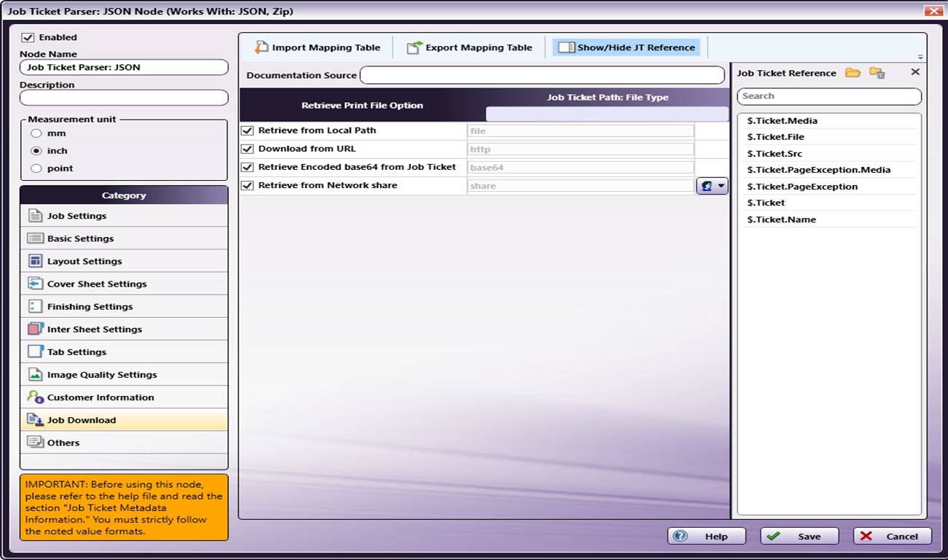Close the Job Ticket Reference panel
Screen dimensions: 948x560
pos(915,71)
